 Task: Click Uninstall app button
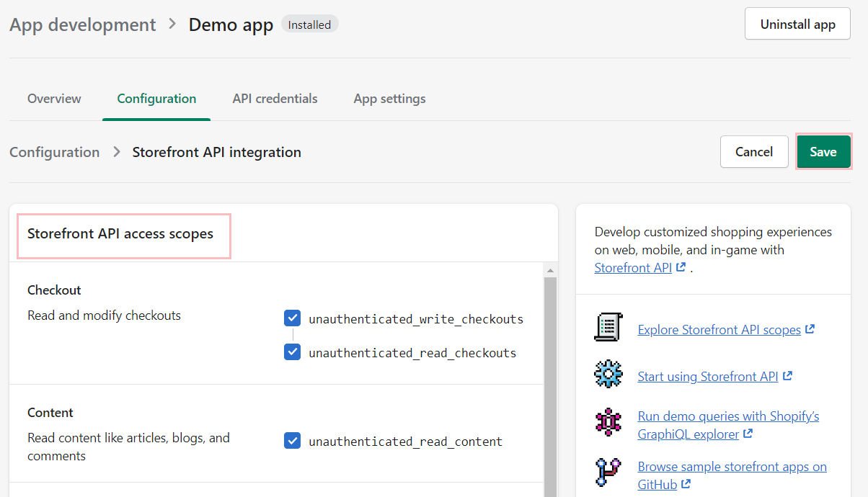(798, 24)
